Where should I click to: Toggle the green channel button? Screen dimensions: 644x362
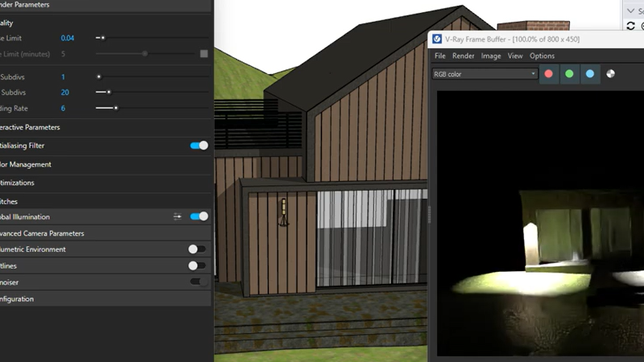pos(569,74)
